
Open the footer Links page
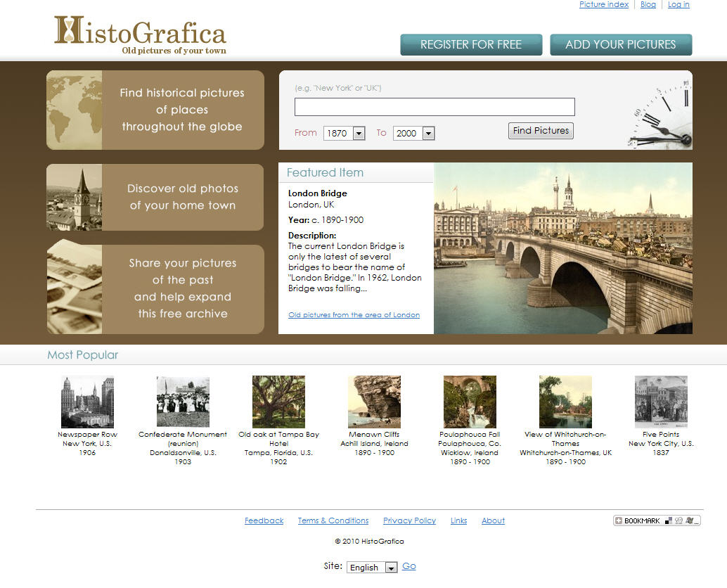[458, 520]
